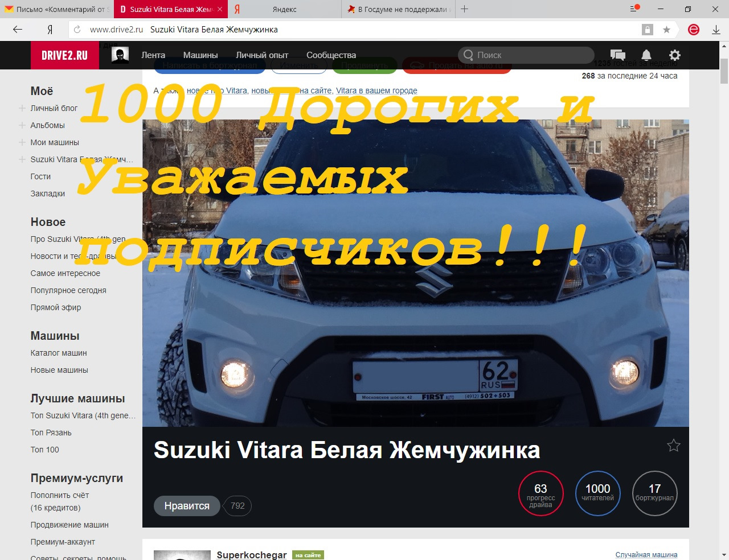Open Топ Рязань link
The image size is (729, 560).
point(51,433)
